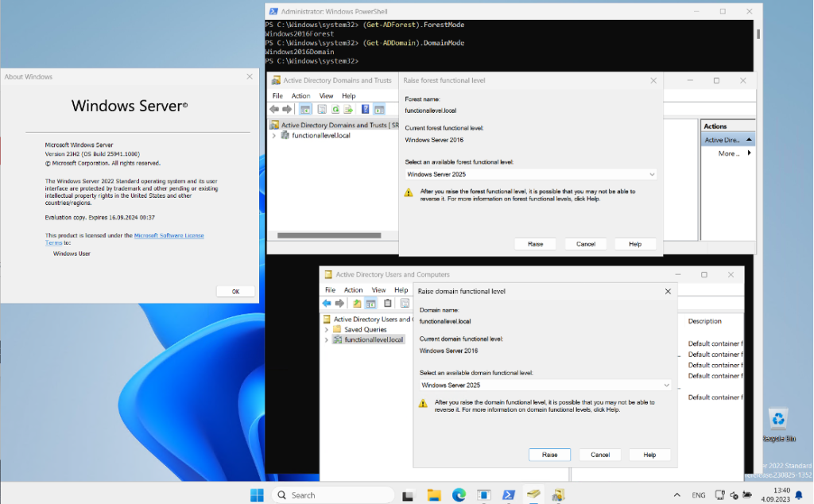The height and width of the screenshot is (504, 814).
Task: Open PowerShell from the taskbar
Action: pos(508,494)
